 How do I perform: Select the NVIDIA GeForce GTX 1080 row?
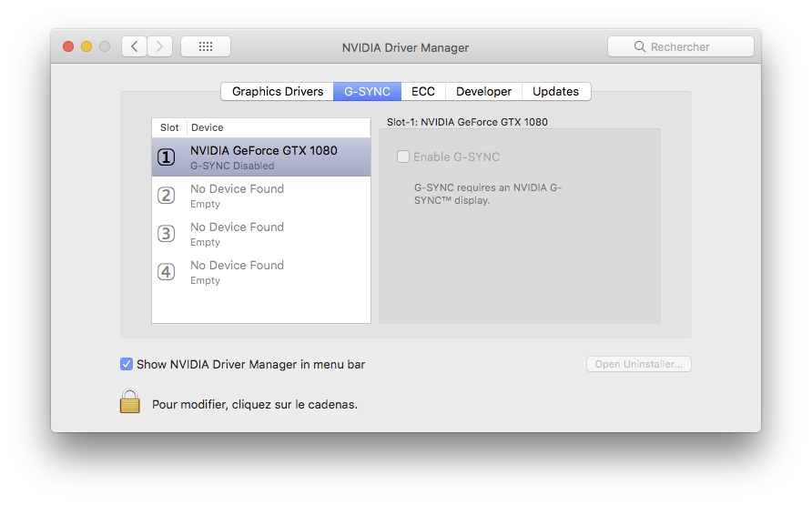coord(261,157)
